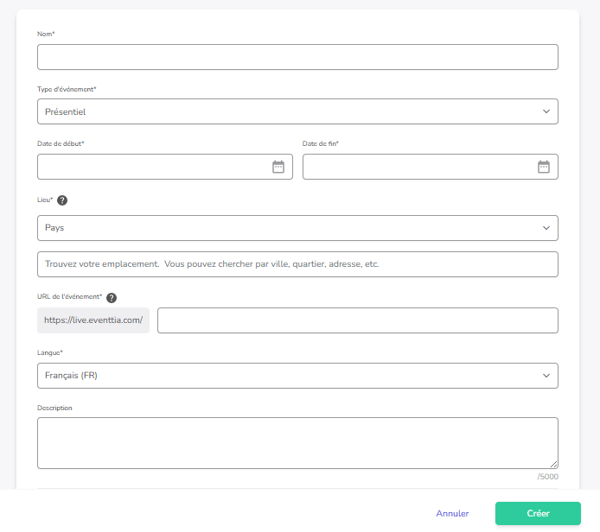Click inside the Description text area

pyautogui.click(x=297, y=443)
